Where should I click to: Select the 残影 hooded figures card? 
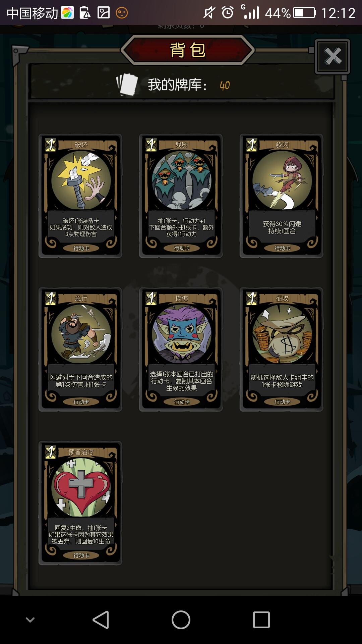coord(181,196)
